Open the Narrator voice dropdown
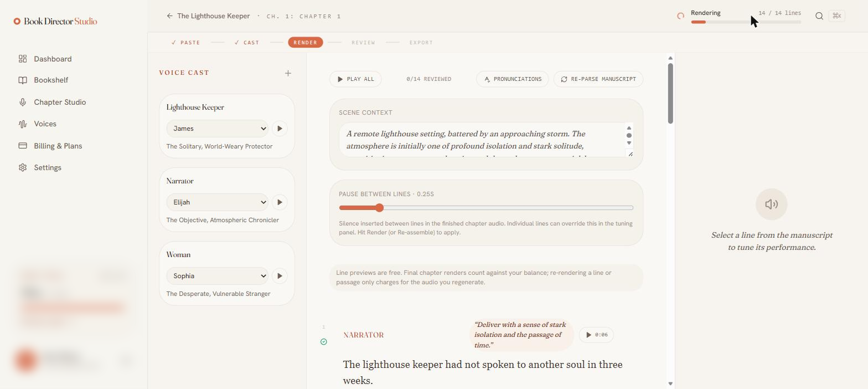Image resolution: width=868 pixels, height=389 pixels. click(x=217, y=202)
